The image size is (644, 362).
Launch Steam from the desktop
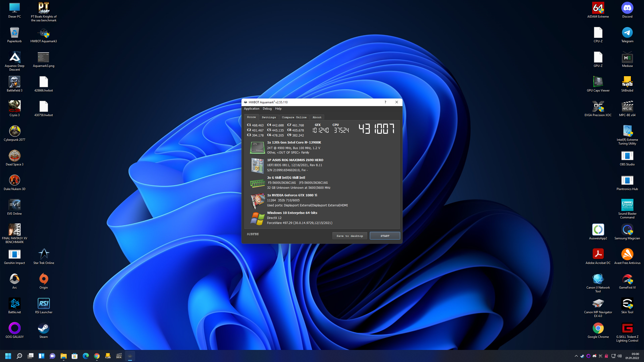tap(44, 331)
